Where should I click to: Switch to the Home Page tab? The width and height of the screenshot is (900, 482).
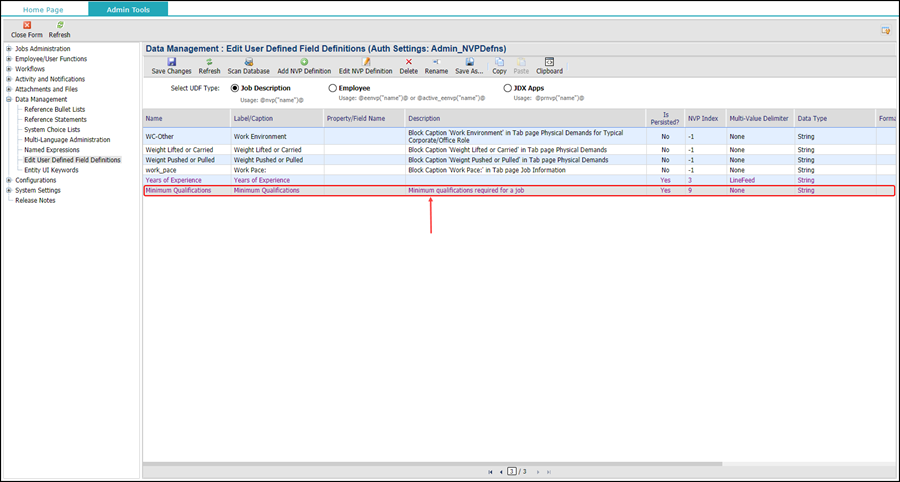[44, 9]
